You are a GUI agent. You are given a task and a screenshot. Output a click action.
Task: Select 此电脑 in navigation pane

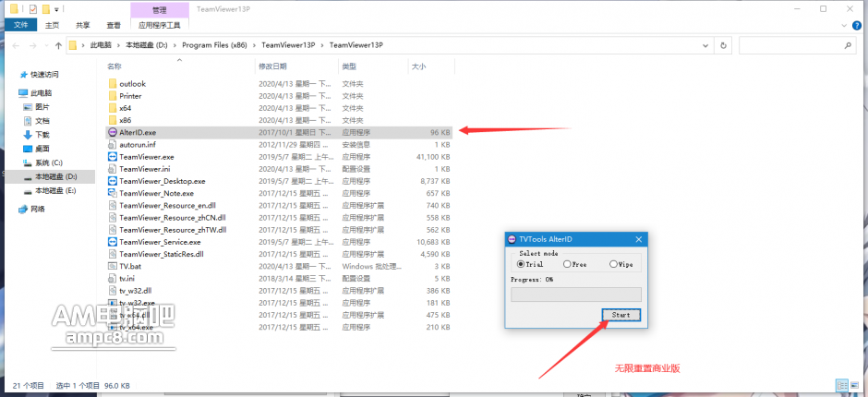coord(42,93)
